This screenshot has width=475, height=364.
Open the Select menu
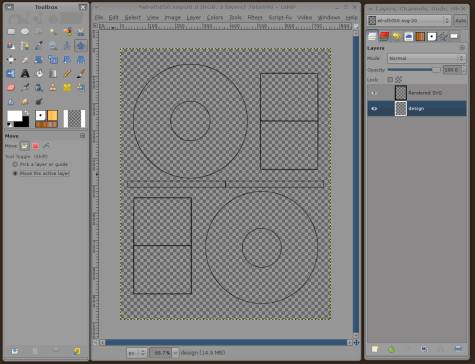(133, 18)
